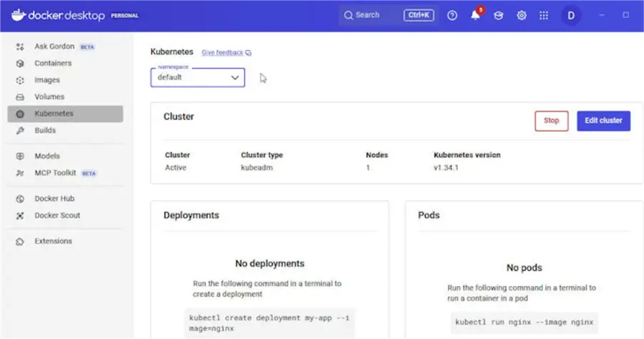Open the apps grid icon
This screenshot has height=339, width=644.
click(x=544, y=16)
